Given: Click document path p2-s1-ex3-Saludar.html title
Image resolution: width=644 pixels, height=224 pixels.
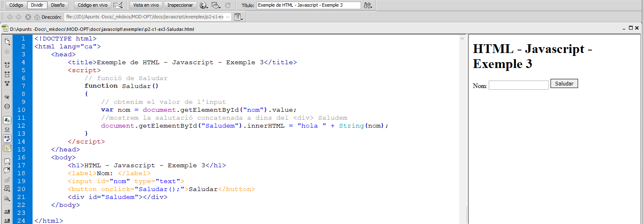Looking at the screenshot, I should point(102,29).
